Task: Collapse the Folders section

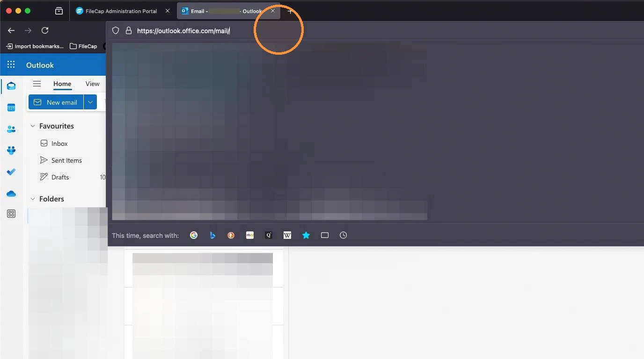Action: pos(33,199)
